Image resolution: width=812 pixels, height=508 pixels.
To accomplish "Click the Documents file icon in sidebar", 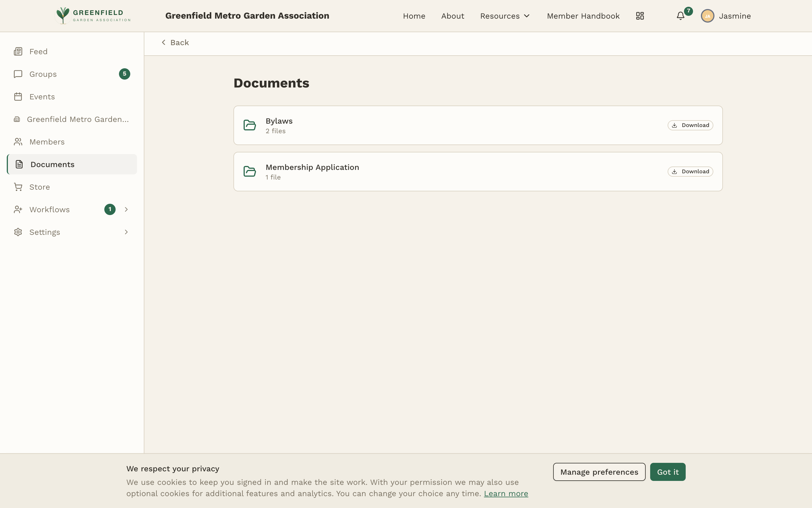I will (x=19, y=164).
